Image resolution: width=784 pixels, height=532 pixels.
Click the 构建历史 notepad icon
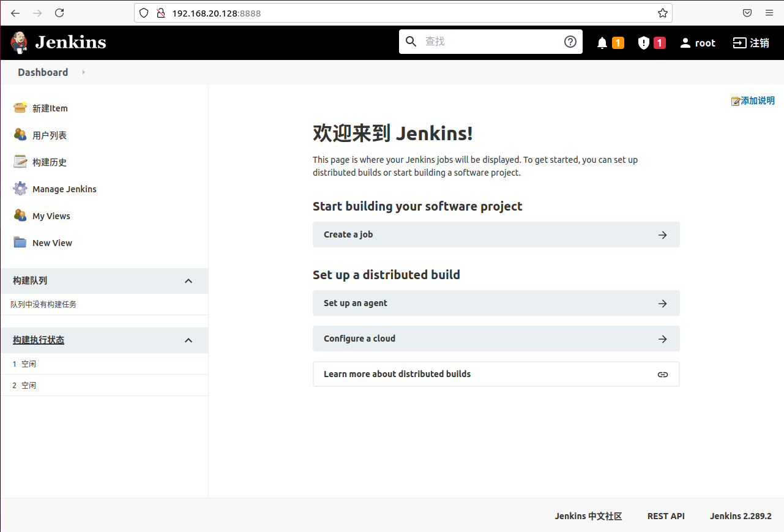(x=20, y=162)
